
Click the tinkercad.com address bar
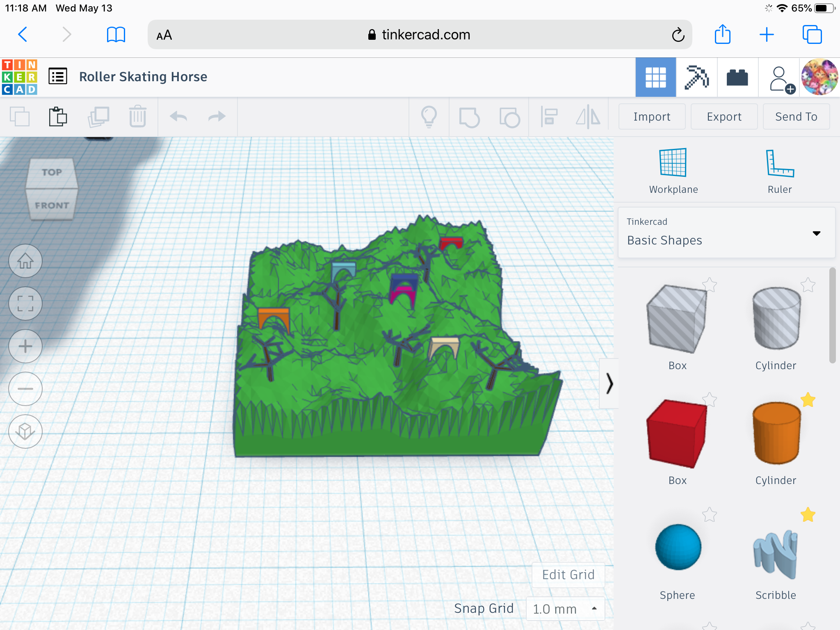click(x=419, y=35)
